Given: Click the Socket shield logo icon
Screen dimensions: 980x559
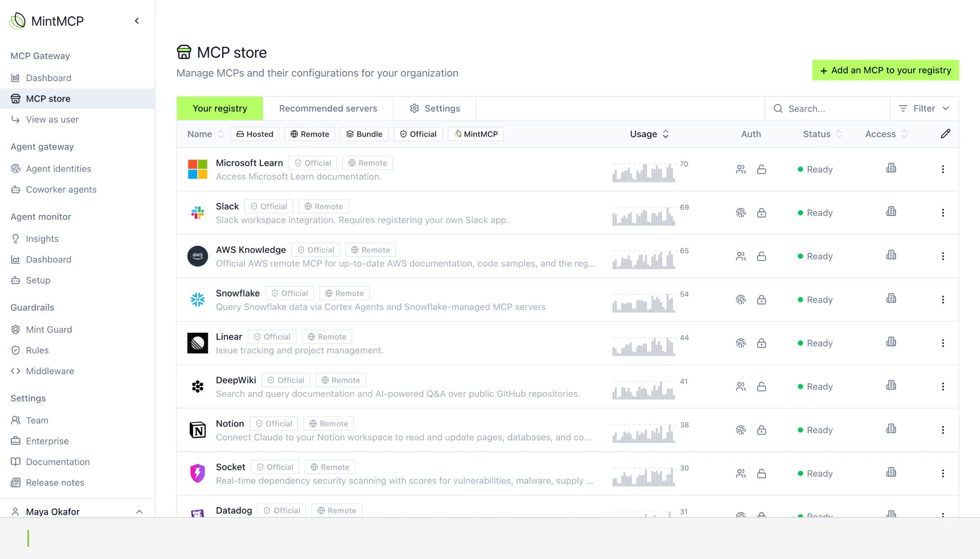Looking at the screenshot, I should pyautogui.click(x=197, y=473).
